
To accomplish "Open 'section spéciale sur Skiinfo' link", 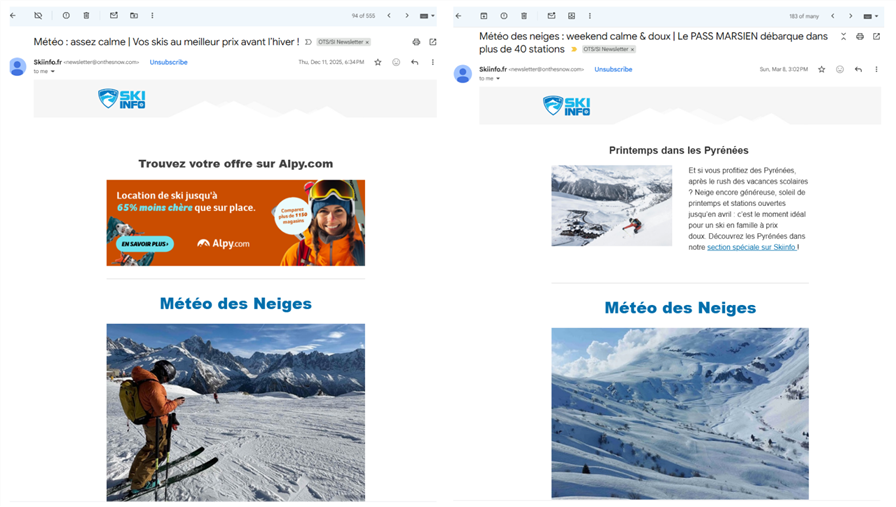I will [x=751, y=247].
